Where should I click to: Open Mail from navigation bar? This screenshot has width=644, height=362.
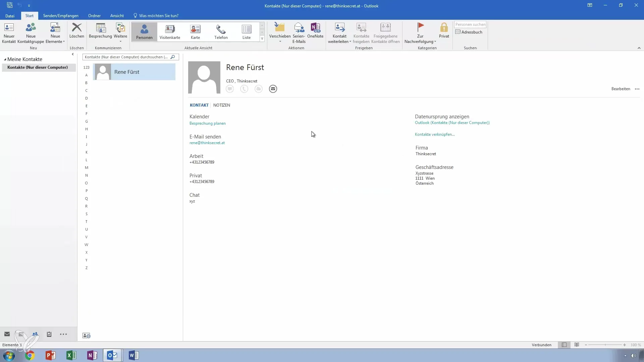point(7,334)
